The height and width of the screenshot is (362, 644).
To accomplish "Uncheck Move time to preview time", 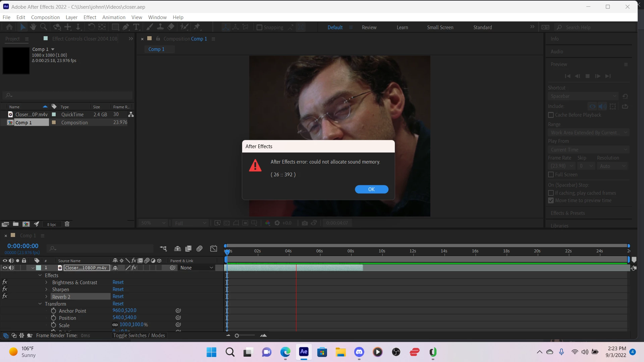I will (551, 200).
